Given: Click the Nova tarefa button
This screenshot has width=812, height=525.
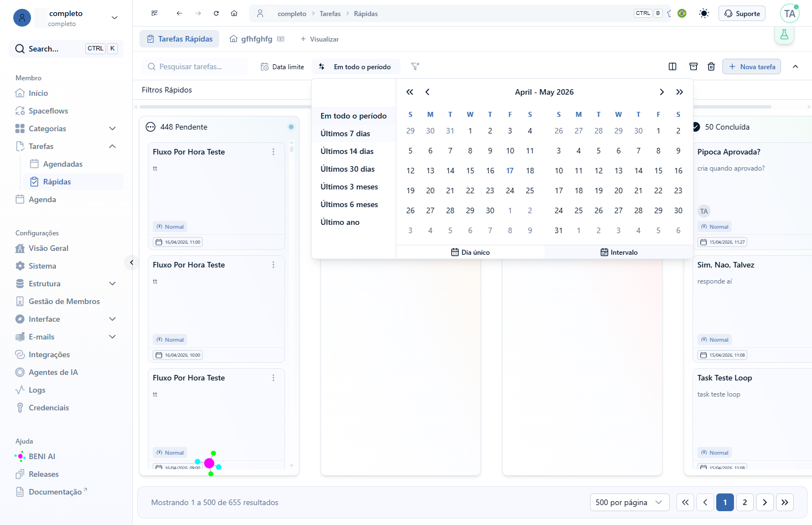Looking at the screenshot, I should (752, 66).
